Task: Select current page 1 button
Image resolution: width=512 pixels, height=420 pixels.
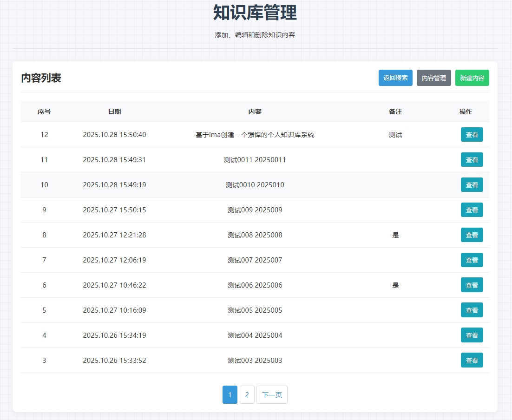Action: (x=230, y=395)
